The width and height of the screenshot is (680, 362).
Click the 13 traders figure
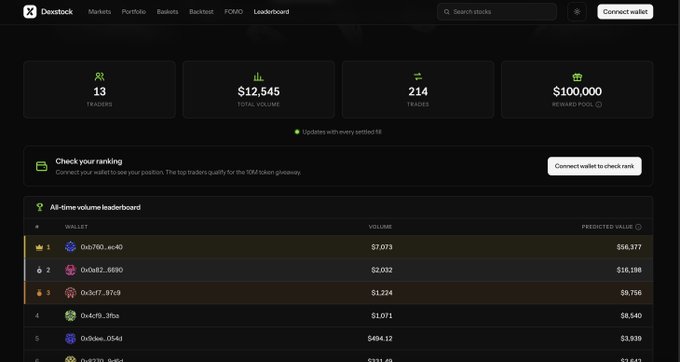tap(99, 91)
